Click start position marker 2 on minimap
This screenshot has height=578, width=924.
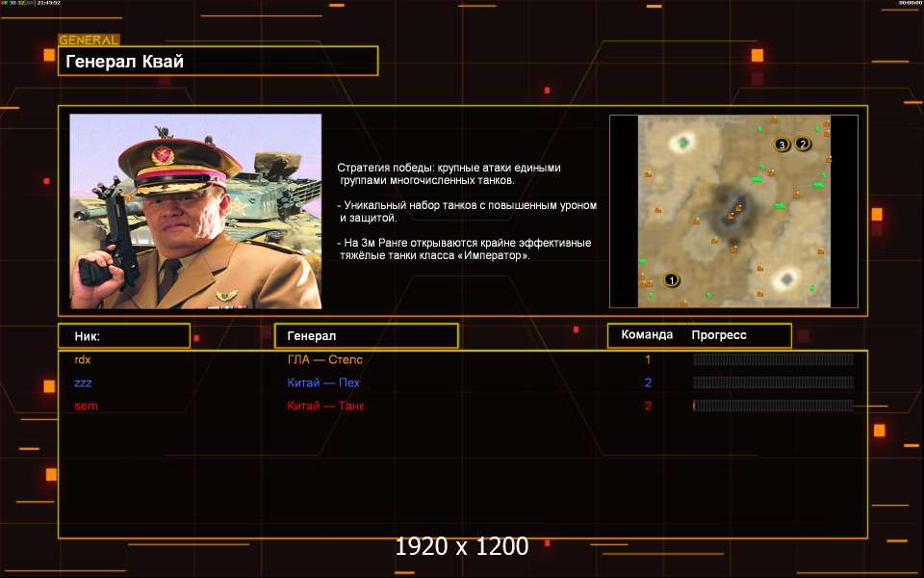(x=802, y=143)
